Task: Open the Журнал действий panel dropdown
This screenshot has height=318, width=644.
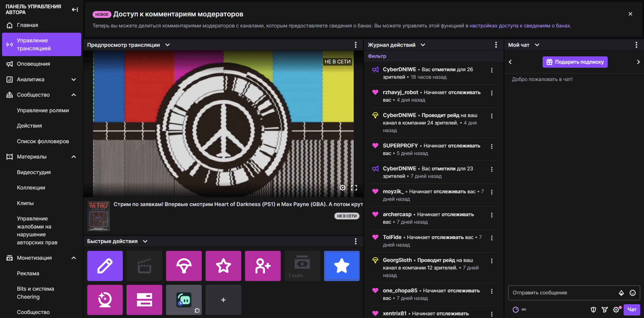Action: pos(423,45)
